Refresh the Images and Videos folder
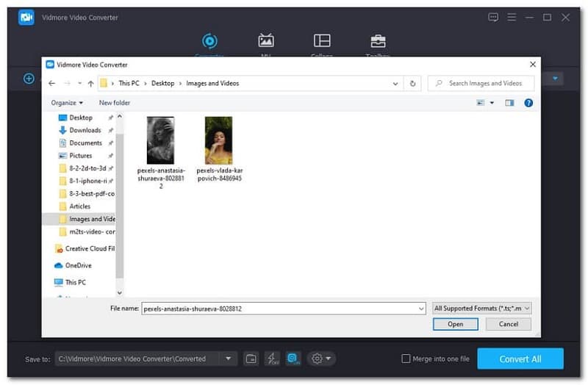Image resolution: width=588 pixels, height=385 pixels. coord(413,84)
